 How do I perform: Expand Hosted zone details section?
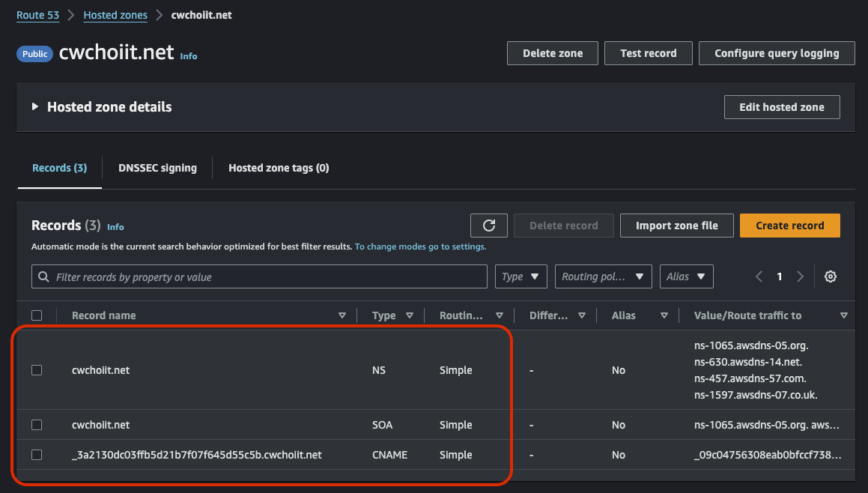pos(35,106)
